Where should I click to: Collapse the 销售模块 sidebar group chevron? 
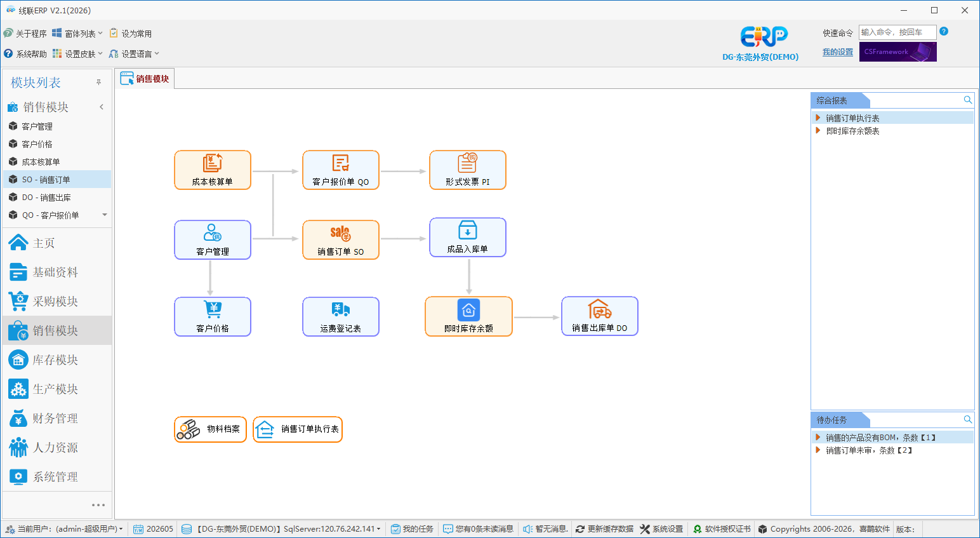(x=102, y=107)
